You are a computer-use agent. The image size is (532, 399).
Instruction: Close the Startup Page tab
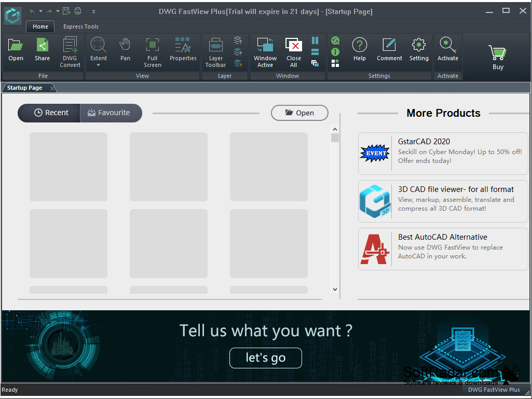pyautogui.click(x=52, y=88)
